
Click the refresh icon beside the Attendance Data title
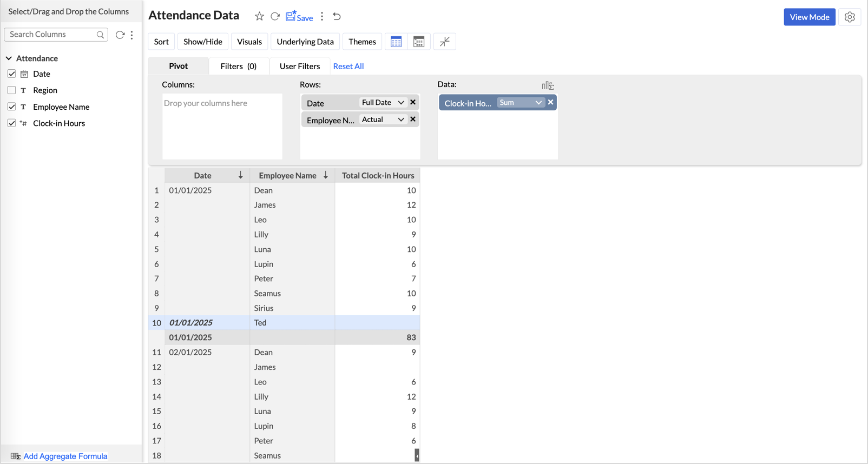coord(275,17)
